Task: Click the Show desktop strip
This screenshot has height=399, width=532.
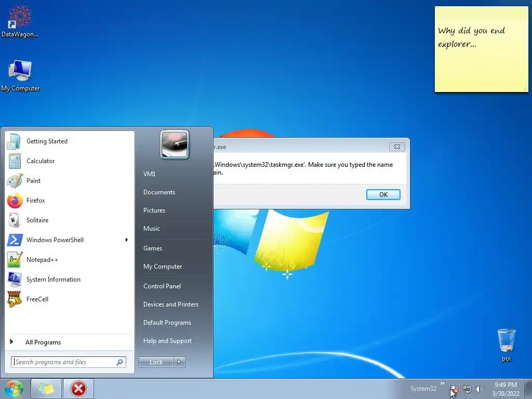Action: point(528,389)
